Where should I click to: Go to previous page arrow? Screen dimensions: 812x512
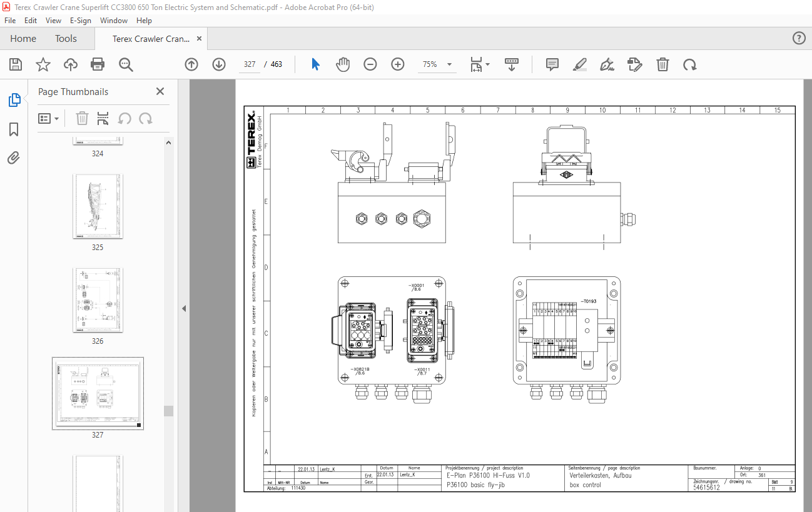pyautogui.click(x=191, y=64)
